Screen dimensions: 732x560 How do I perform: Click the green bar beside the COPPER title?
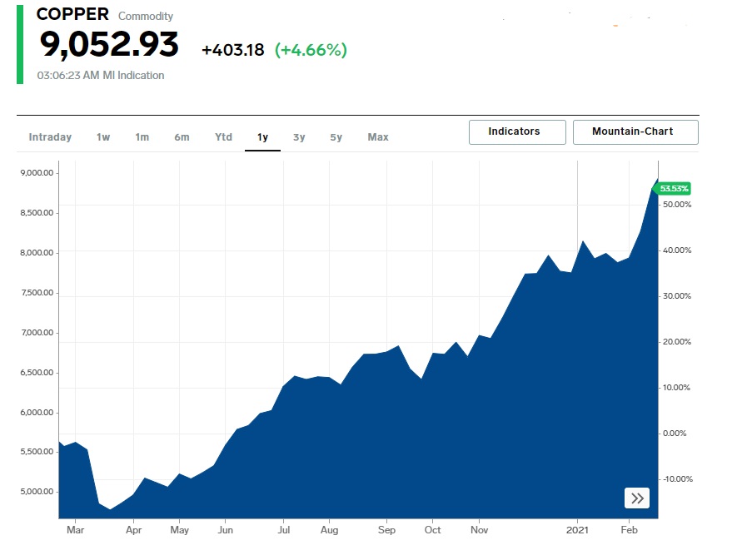(20, 45)
